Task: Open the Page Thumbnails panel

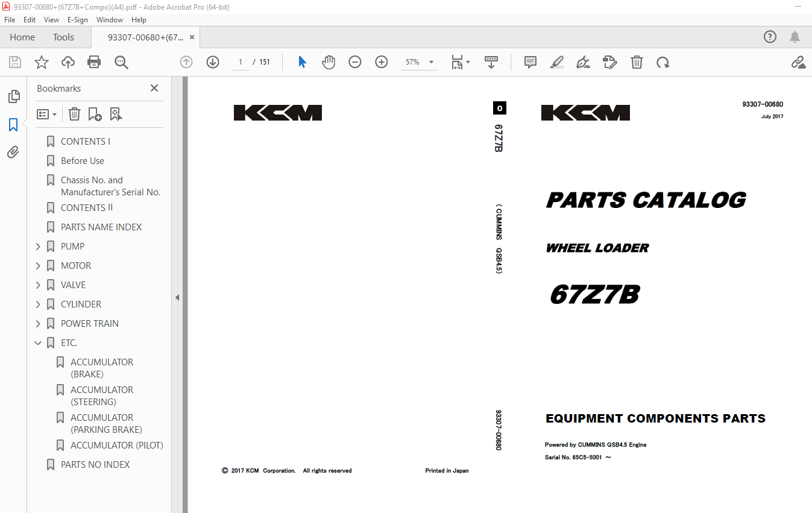Action: 13,96
